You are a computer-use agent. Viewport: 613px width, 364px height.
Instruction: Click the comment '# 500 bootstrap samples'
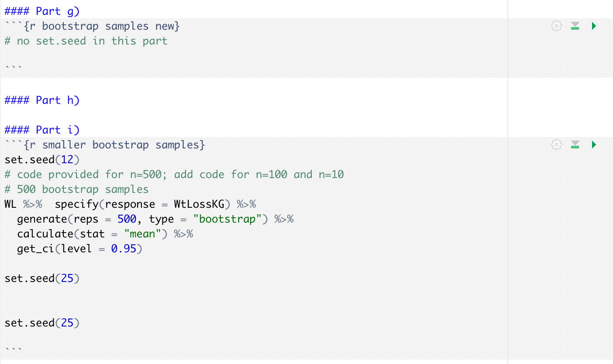pyautogui.click(x=76, y=189)
